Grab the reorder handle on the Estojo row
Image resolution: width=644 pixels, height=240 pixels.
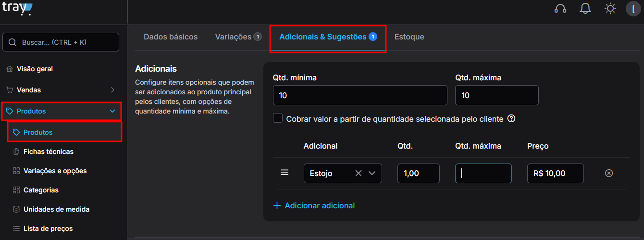pyautogui.click(x=285, y=172)
